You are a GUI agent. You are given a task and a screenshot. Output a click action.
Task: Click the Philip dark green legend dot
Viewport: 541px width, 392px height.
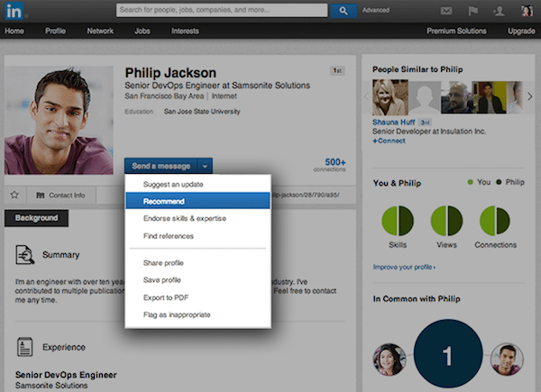coord(499,182)
